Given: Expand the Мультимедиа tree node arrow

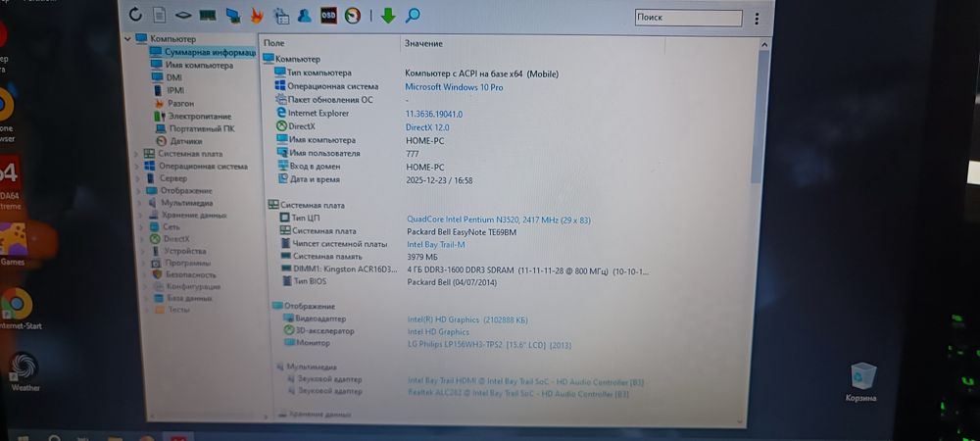Looking at the screenshot, I should pos(139,203).
